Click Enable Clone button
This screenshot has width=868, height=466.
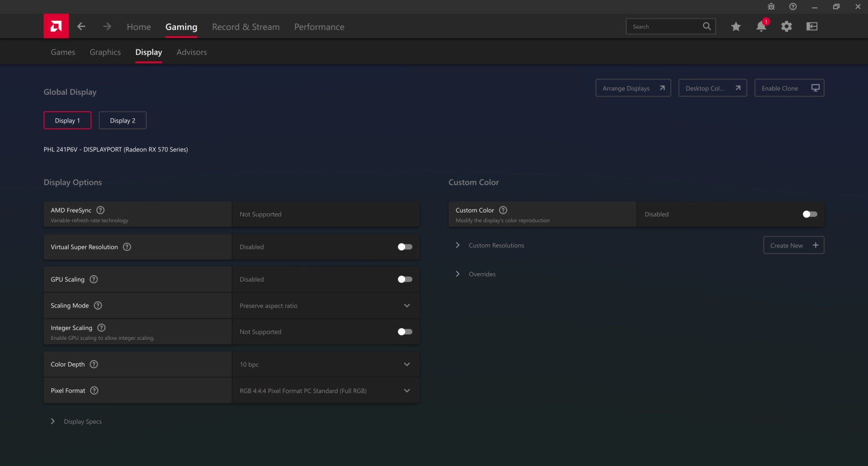click(x=790, y=88)
